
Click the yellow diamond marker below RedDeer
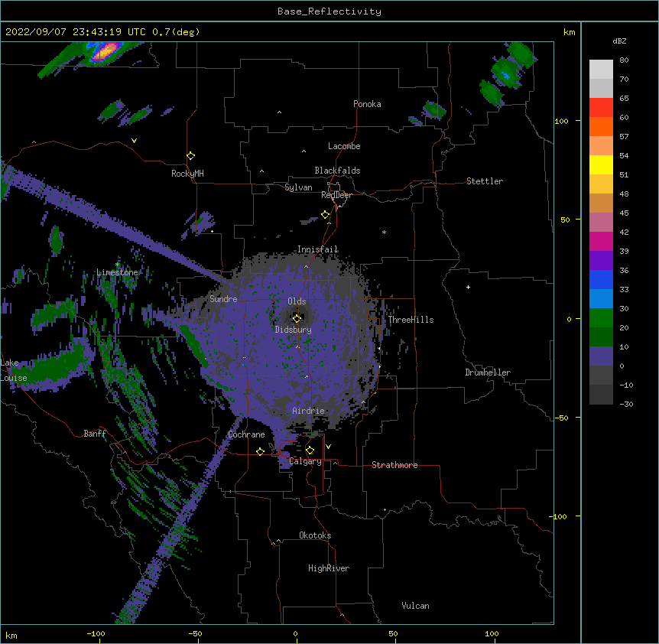click(x=325, y=215)
